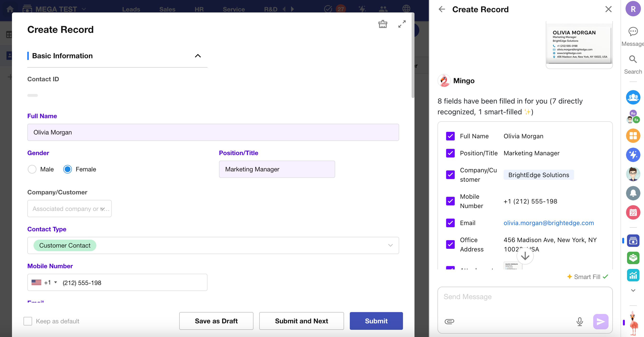Open the Sales menu tab
Image resolution: width=644 pixels, height=337 pixels.
pyautogui.click(x=167, y=9)
